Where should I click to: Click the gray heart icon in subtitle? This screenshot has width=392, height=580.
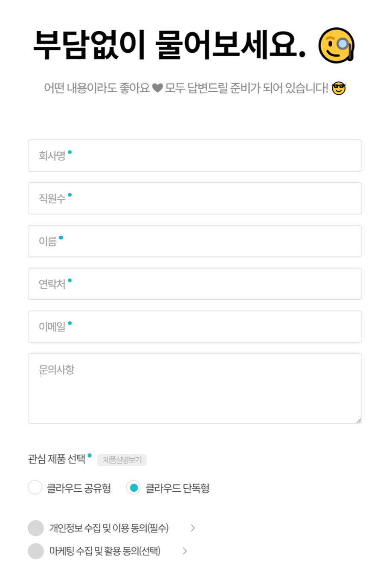click(x=157, y=88)
